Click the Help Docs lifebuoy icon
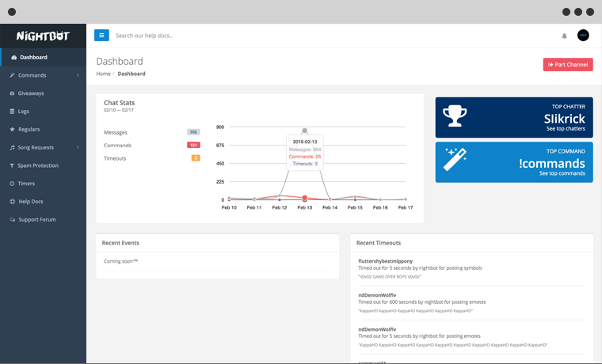The width and height of the screenshot is (602, 364). click(13, 201)
